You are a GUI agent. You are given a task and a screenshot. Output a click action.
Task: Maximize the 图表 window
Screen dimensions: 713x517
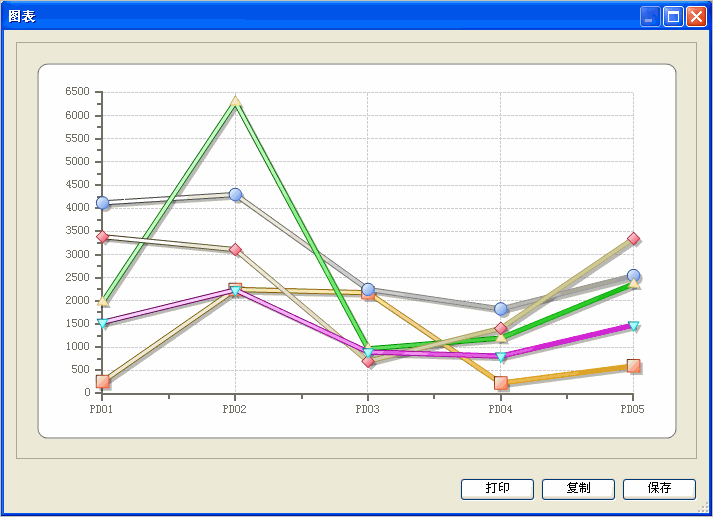point(673,17)
